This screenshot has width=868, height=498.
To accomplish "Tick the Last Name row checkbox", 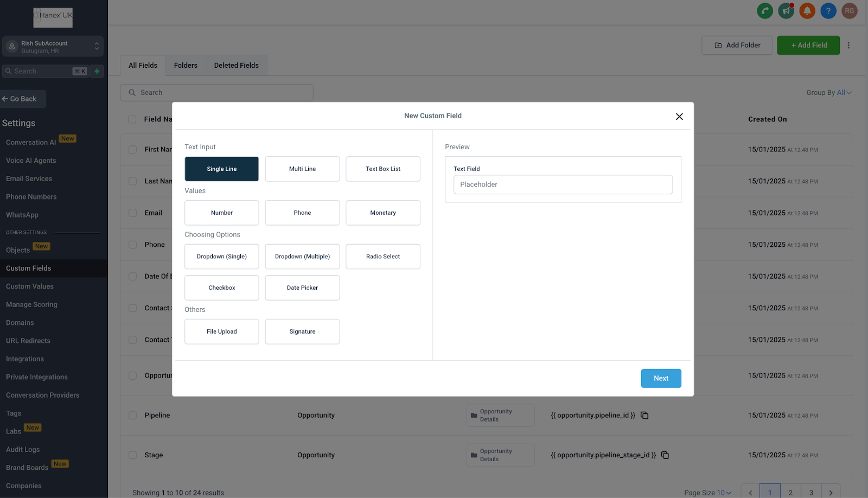I will [x=132, y=181].
